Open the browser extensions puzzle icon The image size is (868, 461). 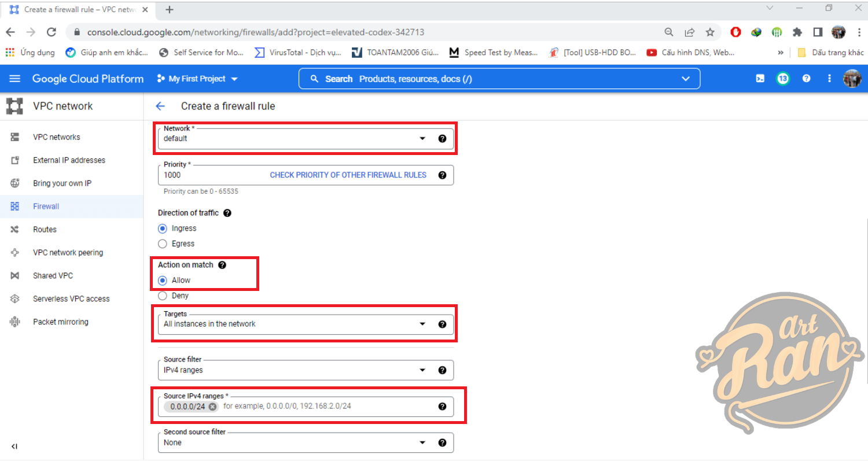click(797, 32)
